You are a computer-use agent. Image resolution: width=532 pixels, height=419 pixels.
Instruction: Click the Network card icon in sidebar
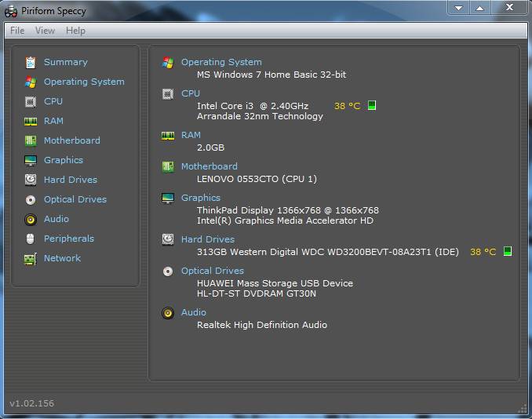coord(31,259)
